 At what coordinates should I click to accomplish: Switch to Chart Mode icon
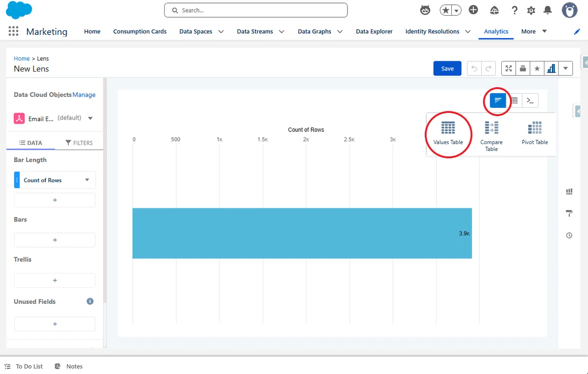[498, 100]
